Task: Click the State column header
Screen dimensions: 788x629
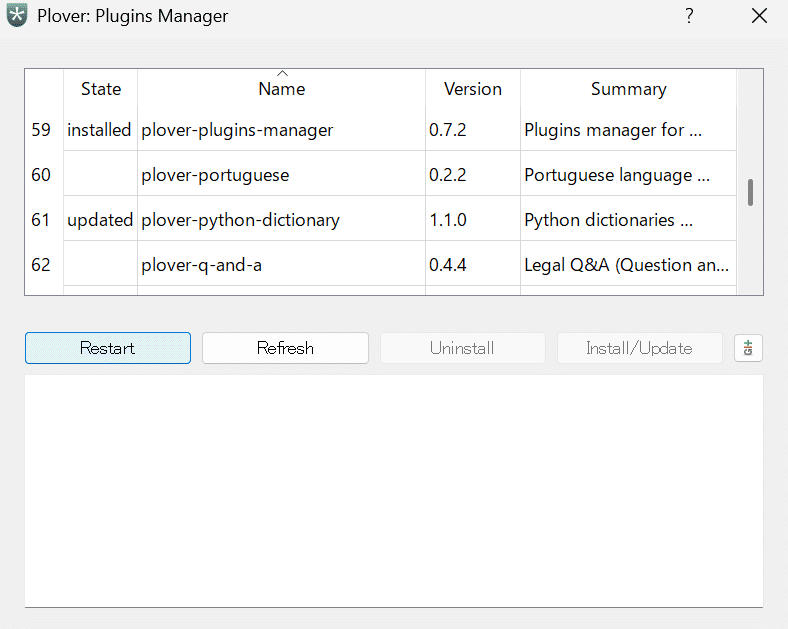Action: click(100, 89)
